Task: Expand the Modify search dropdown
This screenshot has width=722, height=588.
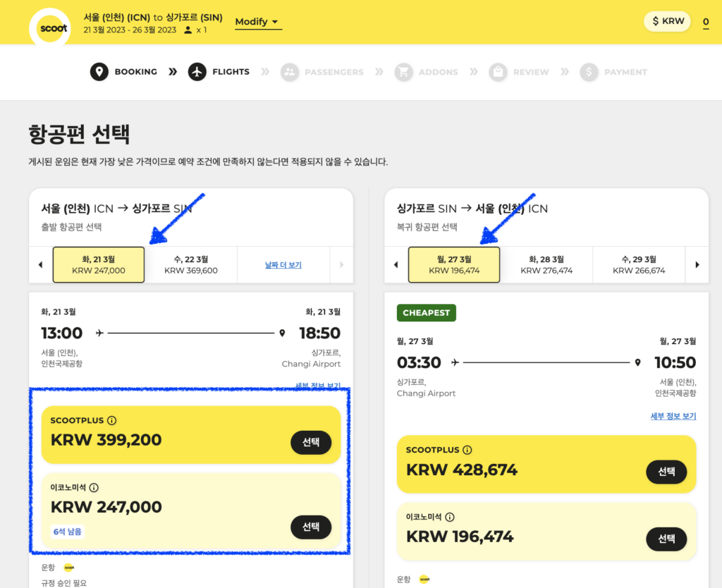Action: (x=258, y=22)
